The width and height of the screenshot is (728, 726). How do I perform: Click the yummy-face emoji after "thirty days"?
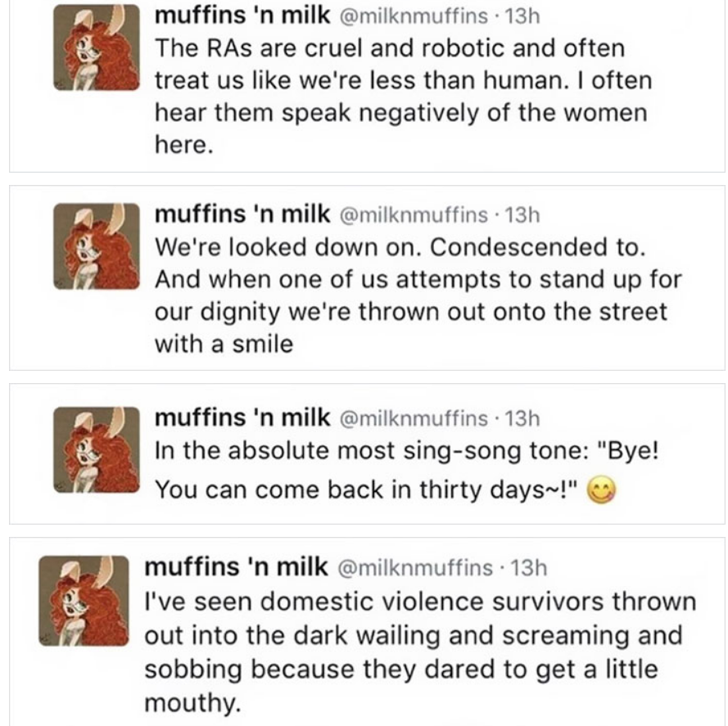[601, 490]
